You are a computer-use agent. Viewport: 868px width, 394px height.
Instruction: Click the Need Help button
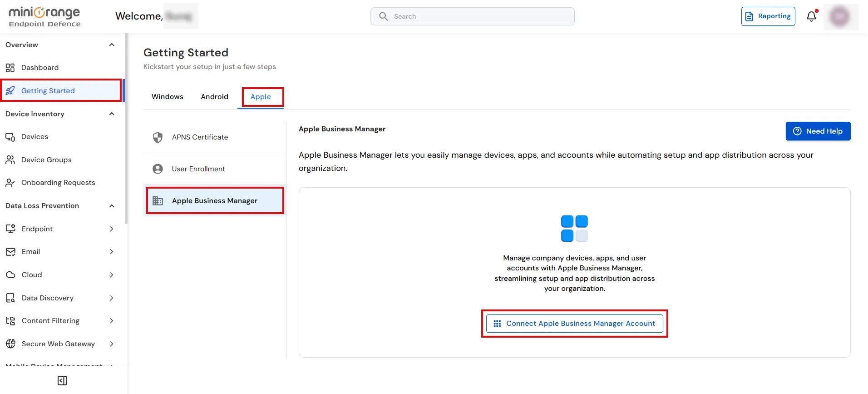tap(818, 131)
